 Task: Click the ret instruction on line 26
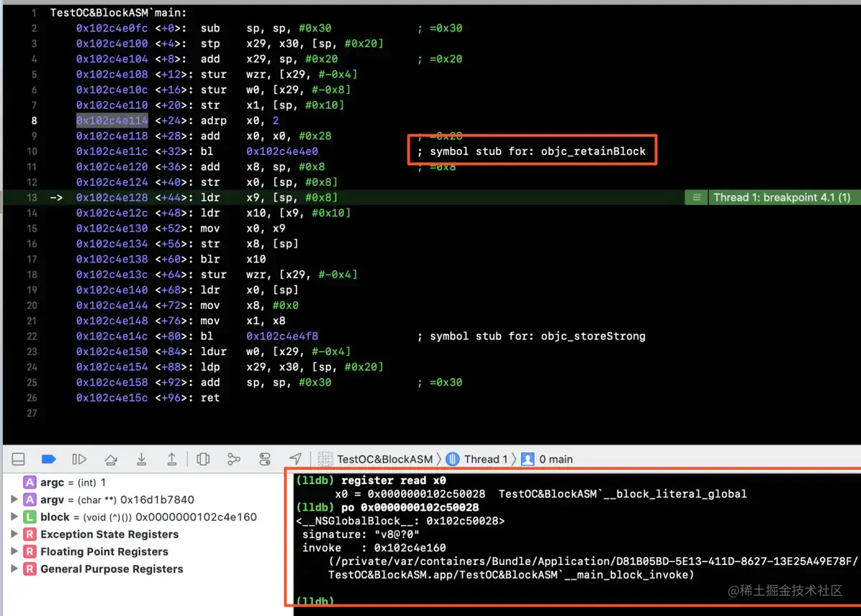point(210,397)
